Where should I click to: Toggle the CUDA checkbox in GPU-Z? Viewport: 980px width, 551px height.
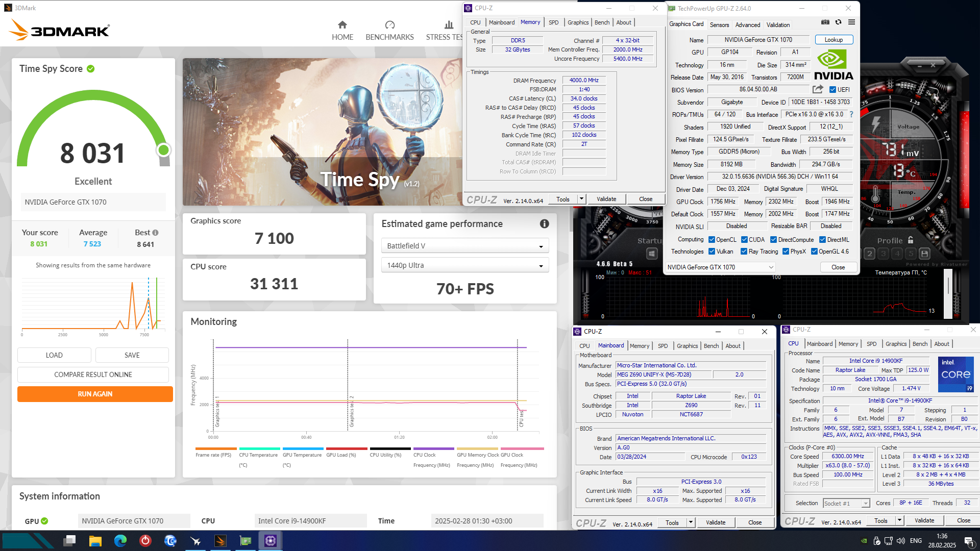[x=744, y=240]
